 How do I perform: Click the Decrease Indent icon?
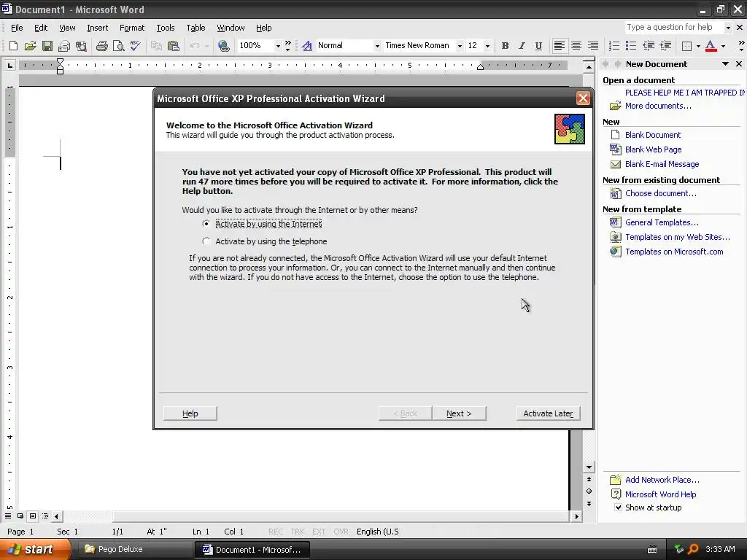click(649, 46)
